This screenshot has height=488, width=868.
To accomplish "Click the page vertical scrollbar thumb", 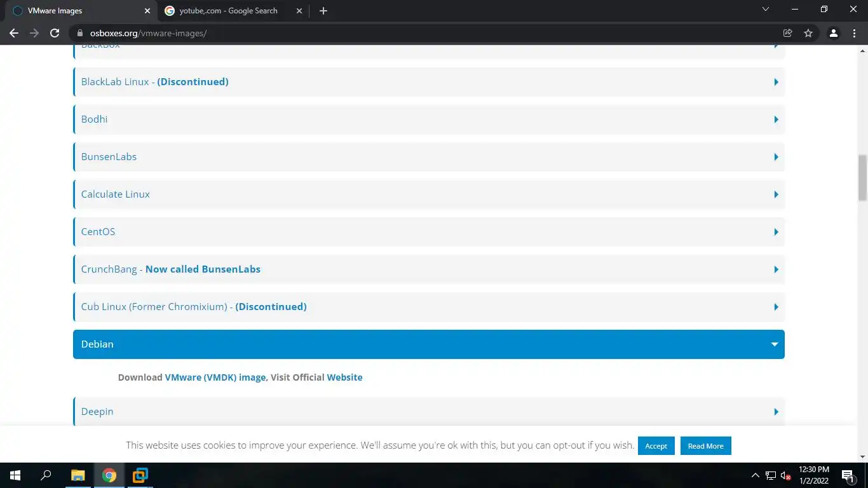I will click(x=862, y=178).
